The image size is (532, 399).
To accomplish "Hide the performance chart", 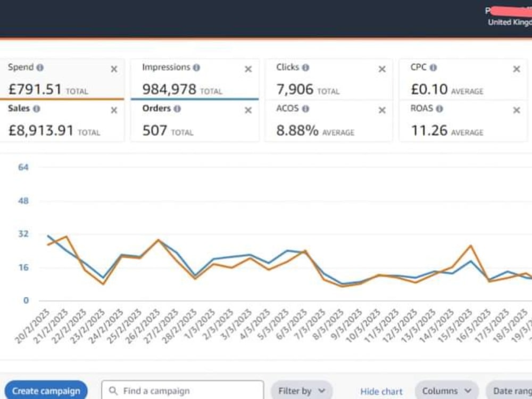I will coord(381,391).
